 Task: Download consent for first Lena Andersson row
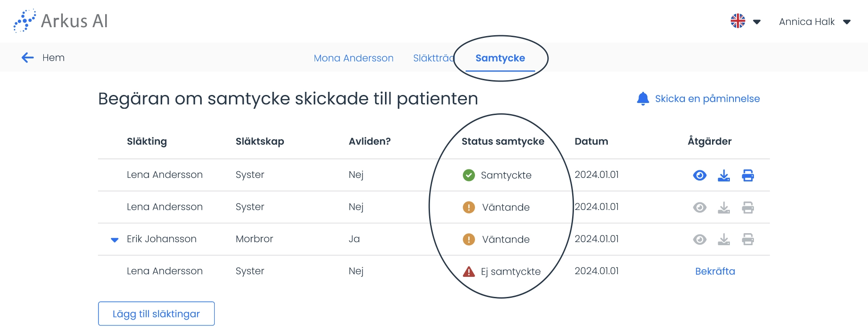[724, 176]
